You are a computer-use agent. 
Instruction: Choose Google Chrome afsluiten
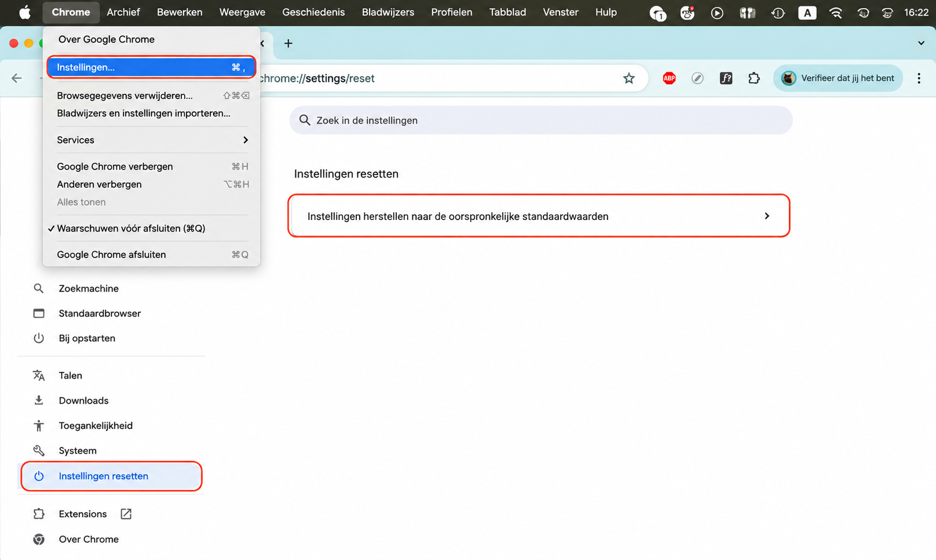pos(151,255)
